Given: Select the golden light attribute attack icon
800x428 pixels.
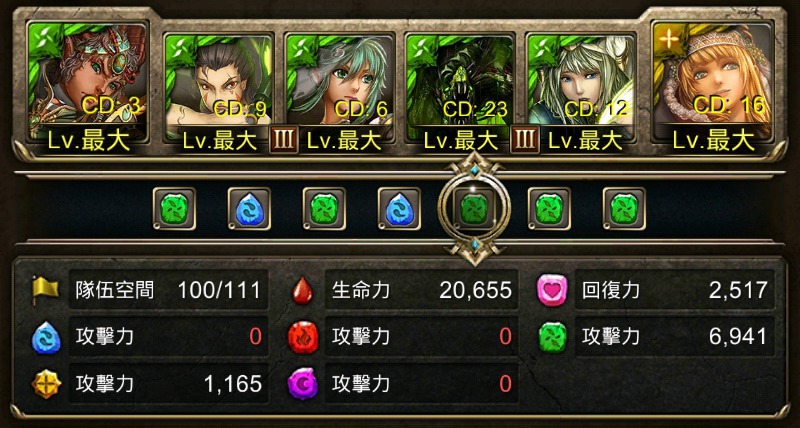Looking at the screenshot, I should point(46,383).
